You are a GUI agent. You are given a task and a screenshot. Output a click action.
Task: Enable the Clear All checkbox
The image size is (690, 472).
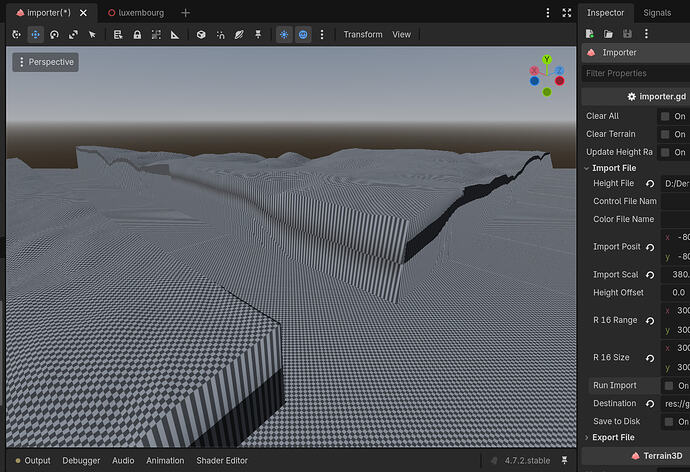pos(665,116)
